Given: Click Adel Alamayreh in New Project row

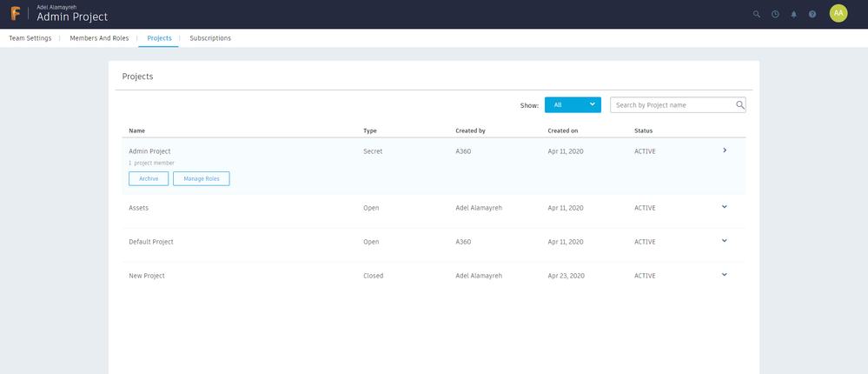Looking at the screenshot, I should (479, 276).
